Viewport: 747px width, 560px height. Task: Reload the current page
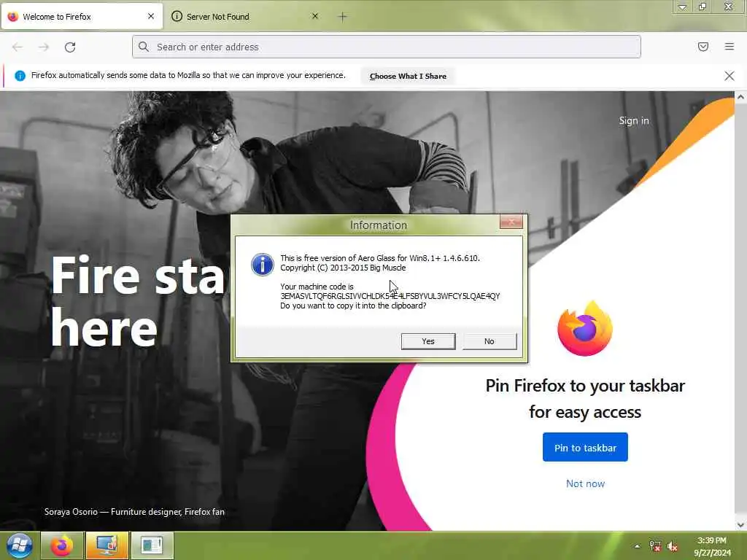(x=70, y=47)
